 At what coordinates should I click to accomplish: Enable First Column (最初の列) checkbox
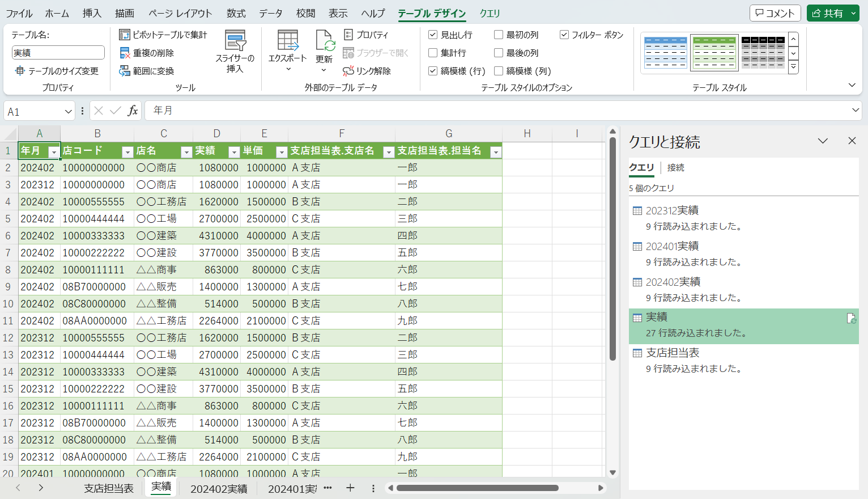click(499, 35)
